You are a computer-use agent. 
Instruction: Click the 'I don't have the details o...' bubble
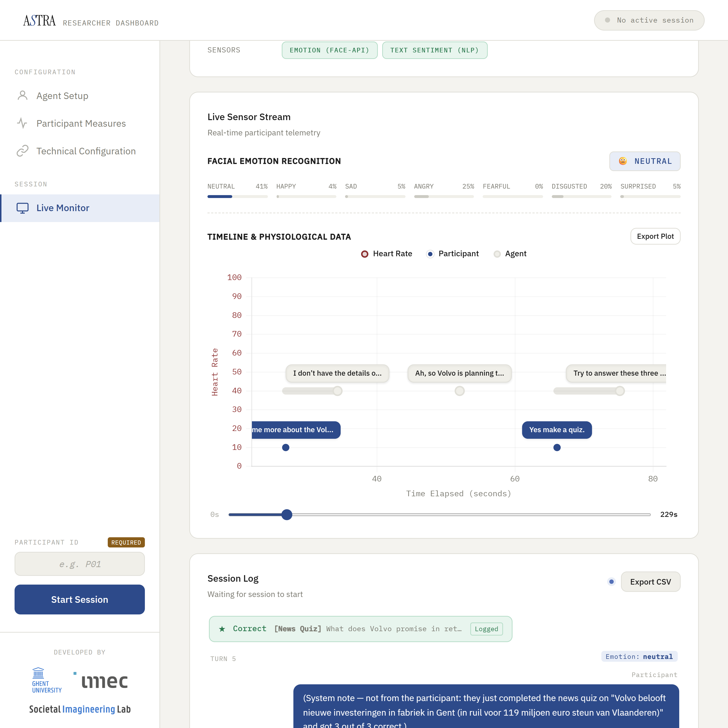tap(337, 373)
